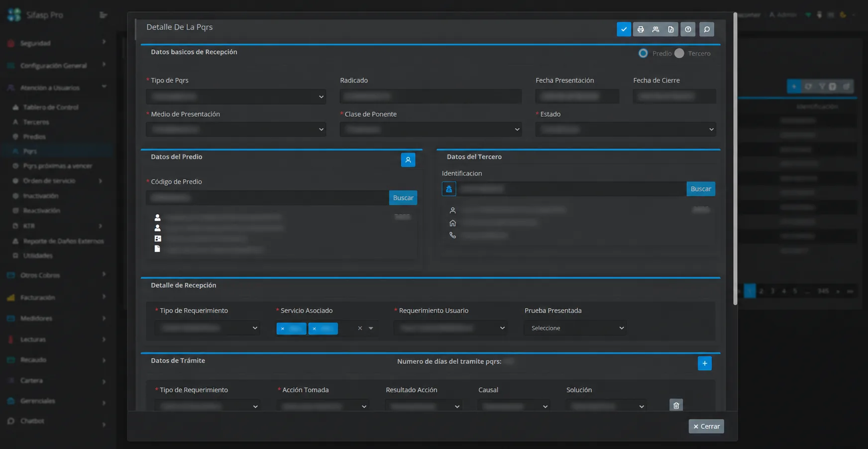Open the Medio de Presentación dropdown
868x449 pixels.
[x=236, y=129]
